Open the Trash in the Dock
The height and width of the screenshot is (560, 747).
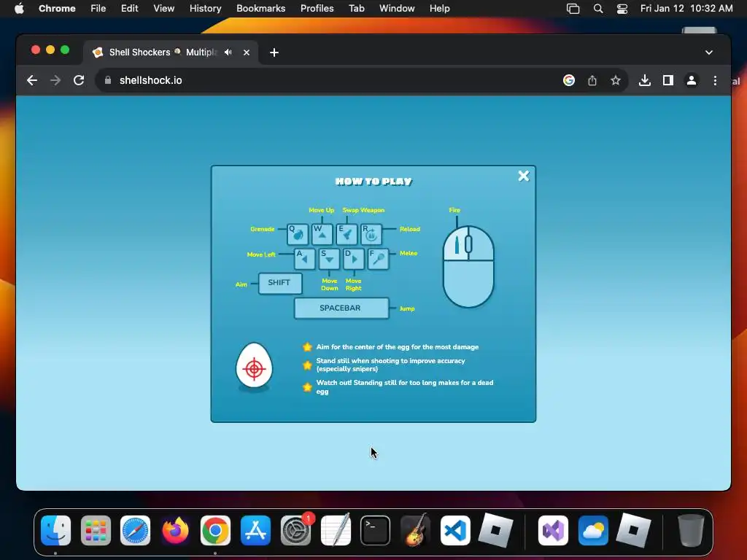pyautogui.click(x=691, y=531)
